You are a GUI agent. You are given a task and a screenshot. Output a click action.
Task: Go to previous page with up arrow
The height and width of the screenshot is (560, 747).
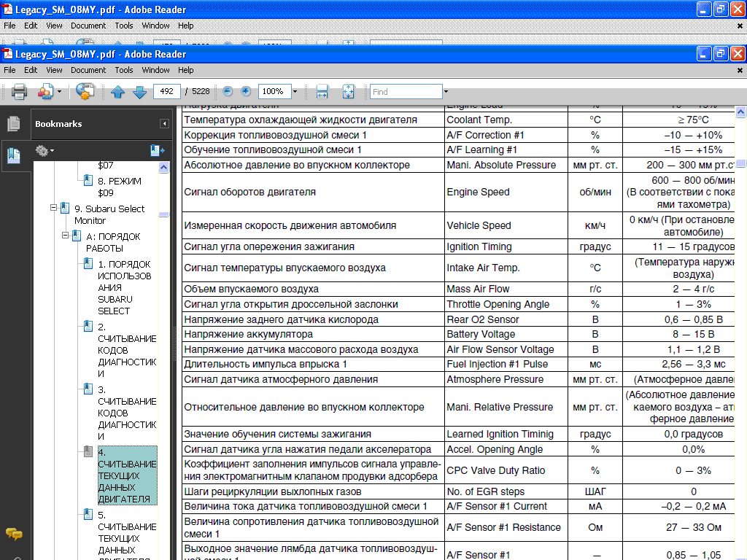click(118, 92)
